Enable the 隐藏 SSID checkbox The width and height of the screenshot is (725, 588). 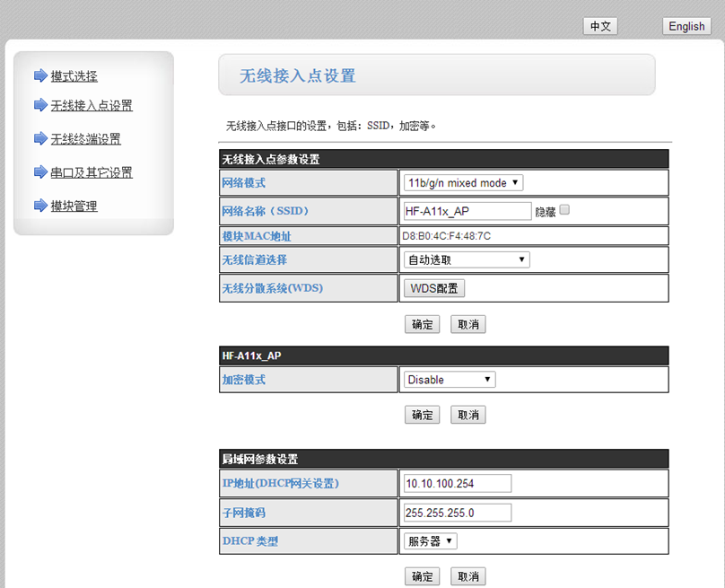(x=564, y=210)
